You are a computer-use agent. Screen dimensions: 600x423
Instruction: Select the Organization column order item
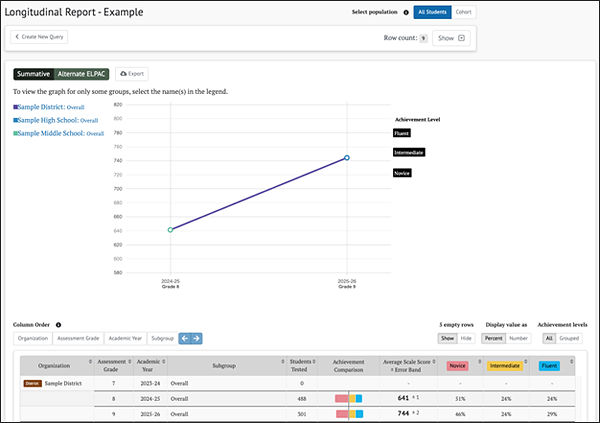pyautogui.click(x=33, y=338)
